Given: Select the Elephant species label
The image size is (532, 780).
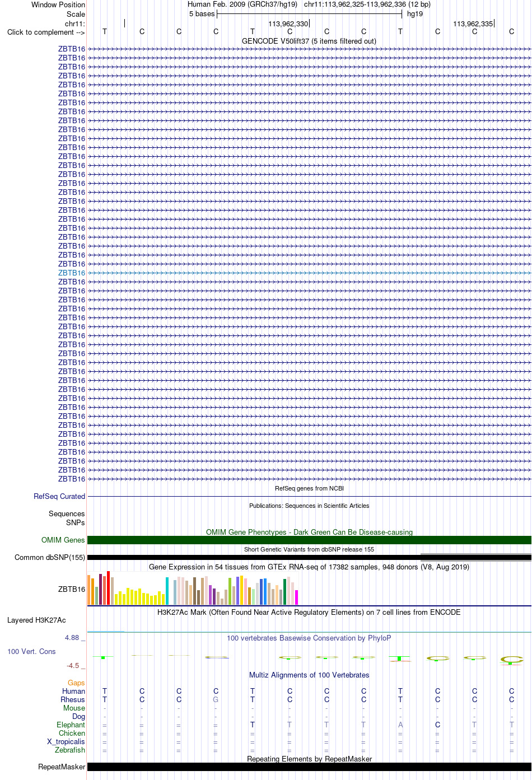Looking at the screenshot, I should [x=71, y=725].
